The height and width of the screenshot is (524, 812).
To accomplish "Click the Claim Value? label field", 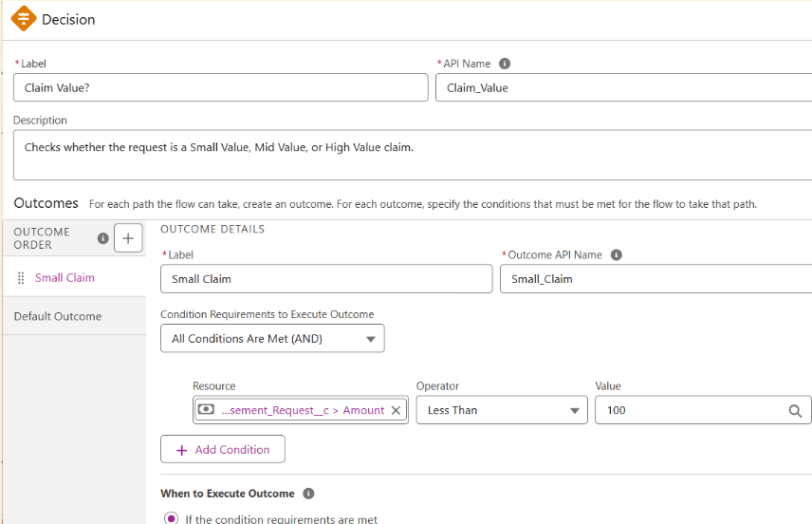I will 220,88.
